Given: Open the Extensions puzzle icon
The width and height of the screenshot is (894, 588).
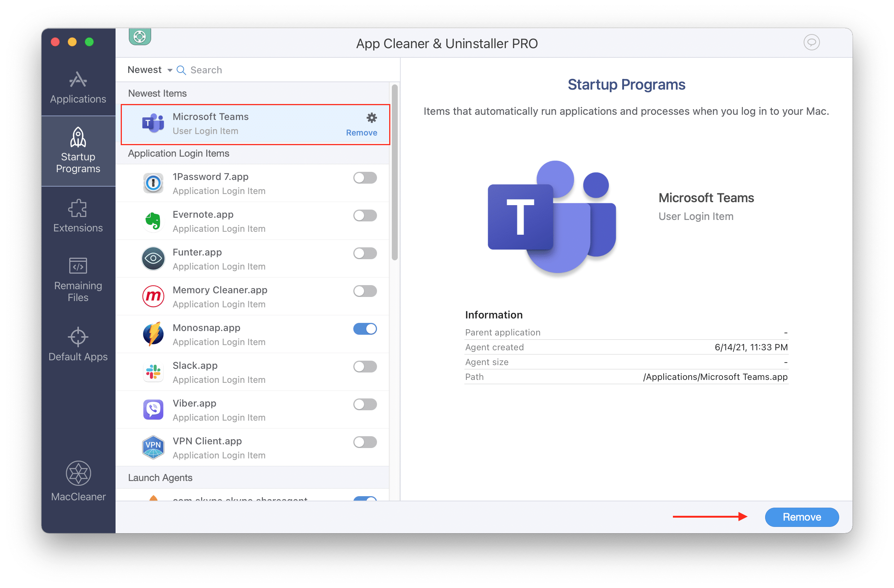Looking at the screenshot, I should (78, 208).
